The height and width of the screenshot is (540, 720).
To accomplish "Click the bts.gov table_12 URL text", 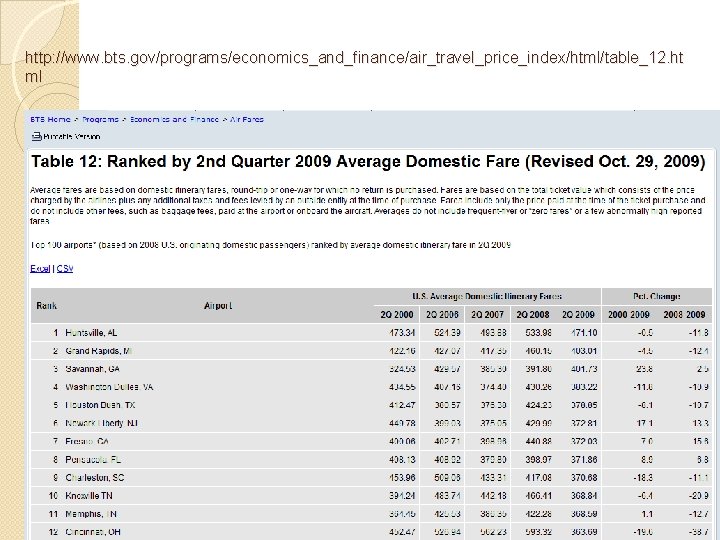I will 354,67.
